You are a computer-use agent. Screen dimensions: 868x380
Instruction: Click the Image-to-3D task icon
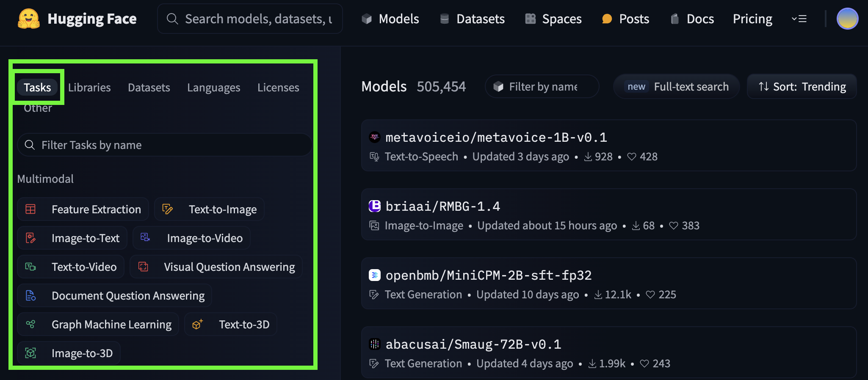(x=30, y=353)
